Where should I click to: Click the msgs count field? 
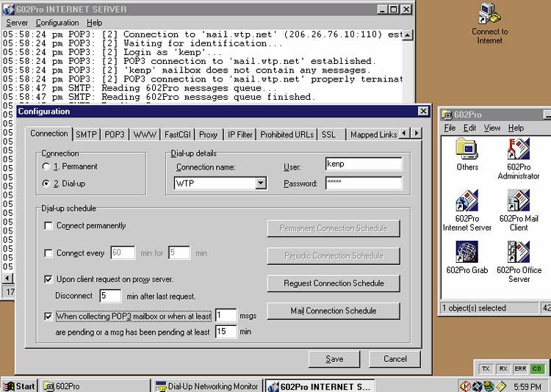point(226,315)
